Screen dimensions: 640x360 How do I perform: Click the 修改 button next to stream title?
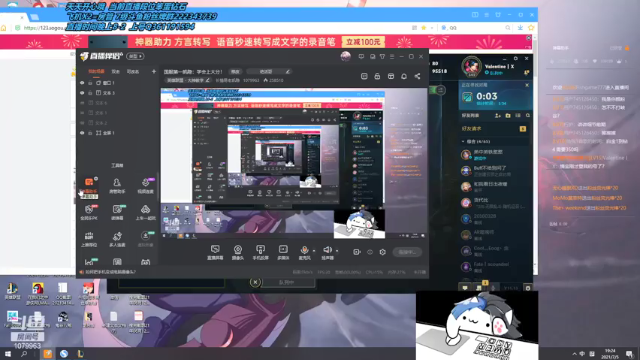click(x=235, y=71)
